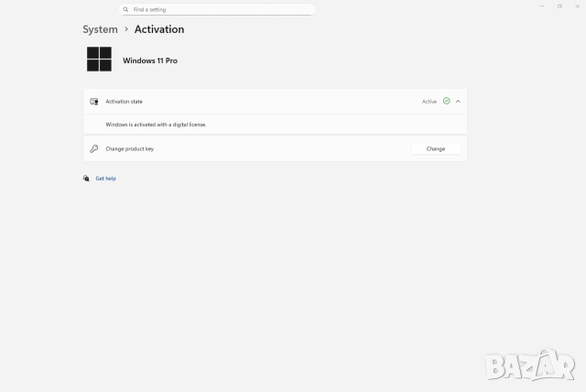586x392 pixels.
Task: Collapse the Activation state section chevron
Action: 458,102
